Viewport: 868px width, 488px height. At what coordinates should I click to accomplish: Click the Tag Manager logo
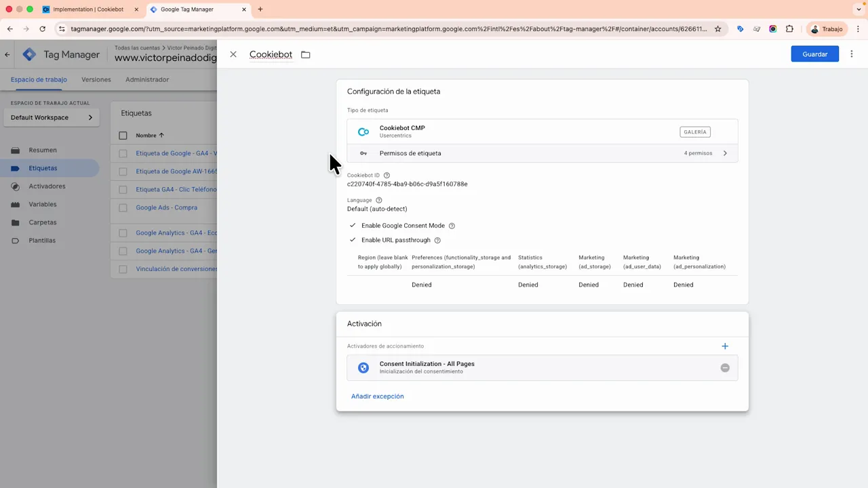pos(29,55)
